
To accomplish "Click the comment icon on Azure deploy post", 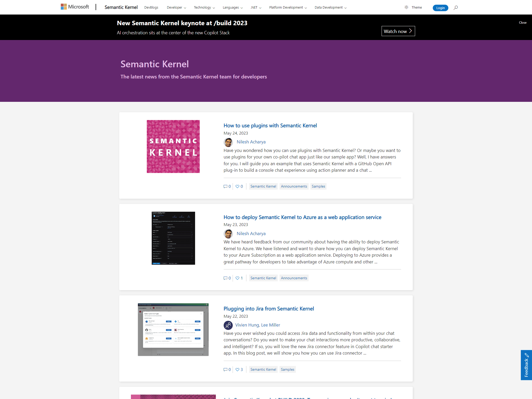I will [225, 278].
